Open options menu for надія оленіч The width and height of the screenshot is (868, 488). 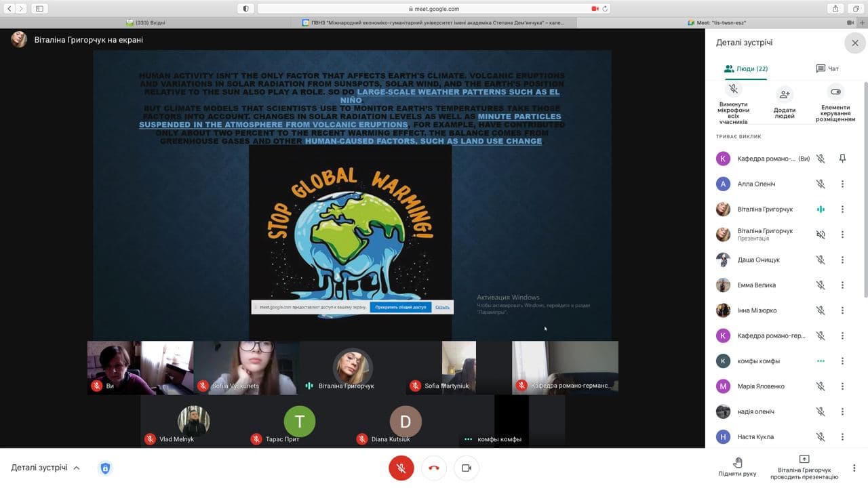(842, 411)
